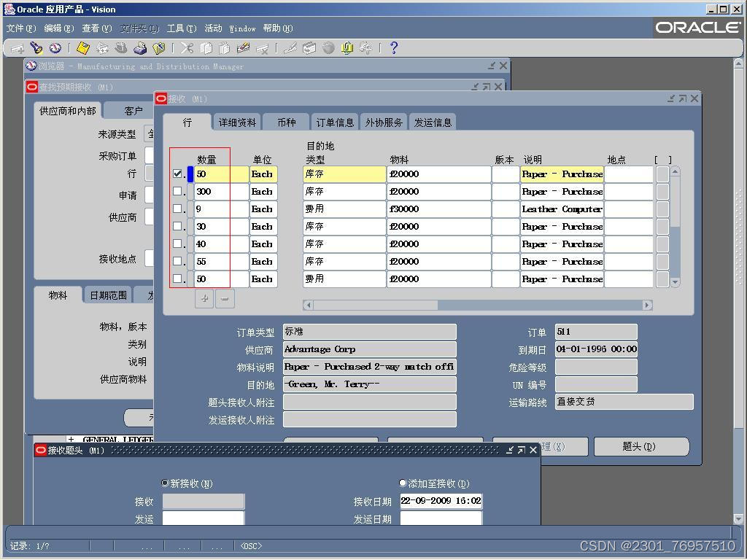
Task: Click right arrow of lines horizontal scrollbar
Action: pyautogui.click(x=647, y=305)
